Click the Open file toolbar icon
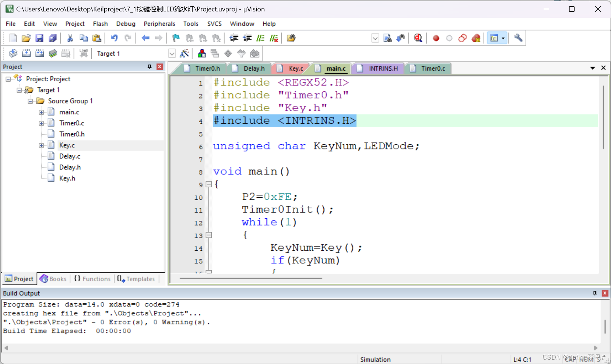611x364 pixels. pyautogui.click(x=26, y=38)
